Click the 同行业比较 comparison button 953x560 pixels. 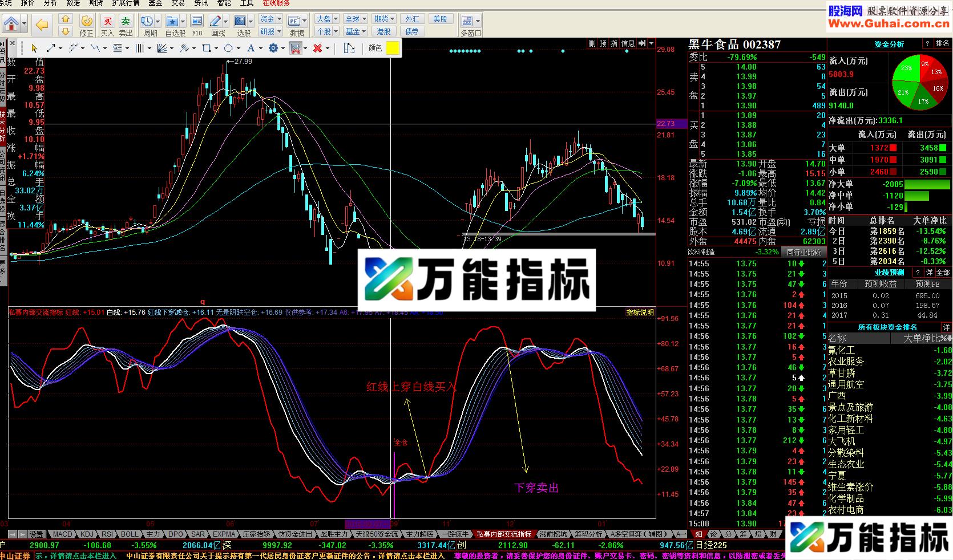803,251
